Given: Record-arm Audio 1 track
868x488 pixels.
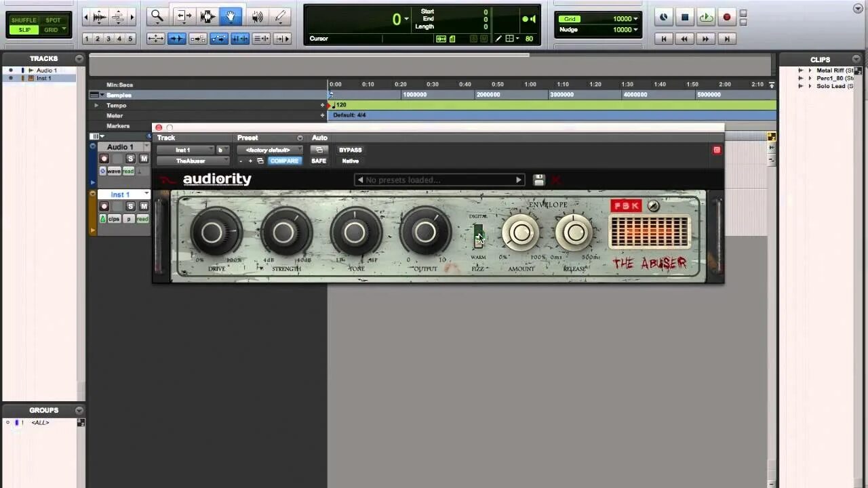Looking at the screenshot, I should coord(104,159).
